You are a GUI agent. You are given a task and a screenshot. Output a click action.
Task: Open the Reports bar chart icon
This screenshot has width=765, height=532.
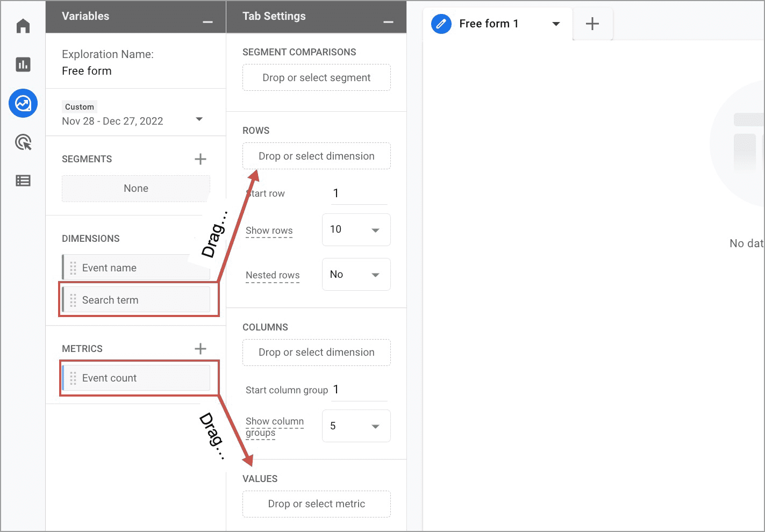coord(23,64)
